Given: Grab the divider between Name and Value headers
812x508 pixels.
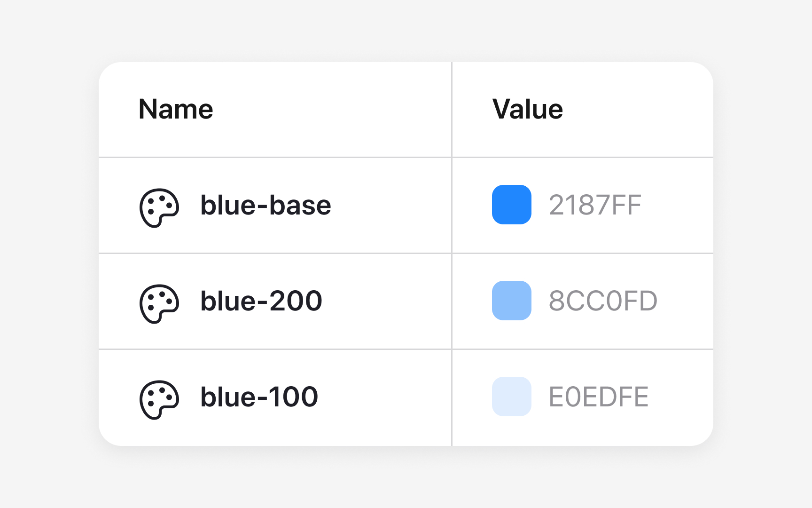Looking at the screenshot, I should [x=452, y=110].
